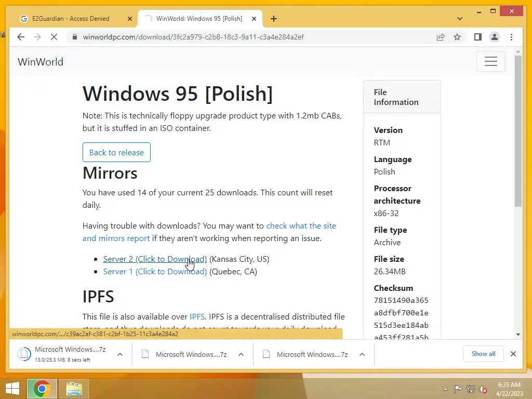Click the browser forward arrow
Screen dimensions: 532x399
(37, 37)
